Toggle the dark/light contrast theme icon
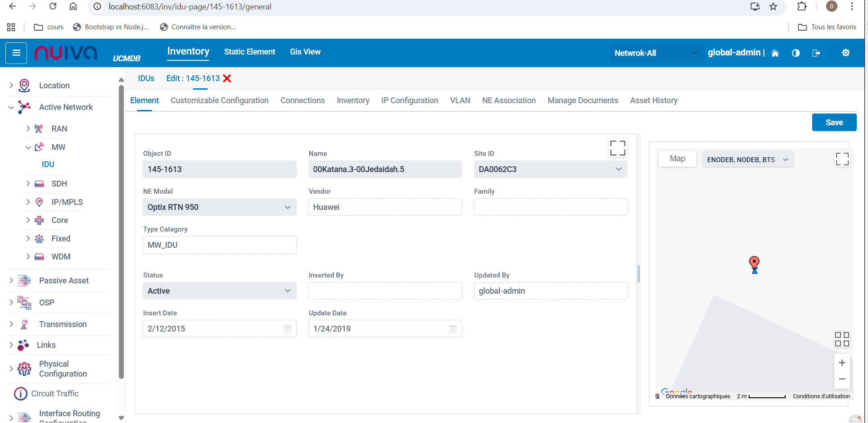 pos(796,53)
